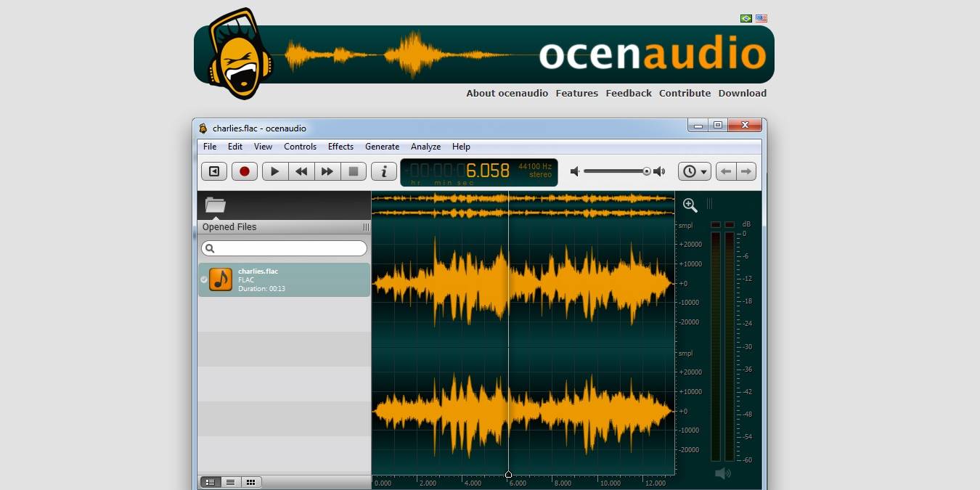The width and height of the screenshot is (980, 490).
Task: Click the Stop playback icon
Action: click(x=354, y=171)
